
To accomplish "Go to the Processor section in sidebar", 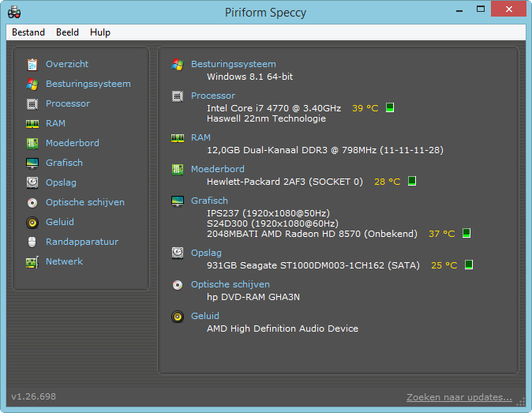I will pyautogui.click(x=68, y=103).
